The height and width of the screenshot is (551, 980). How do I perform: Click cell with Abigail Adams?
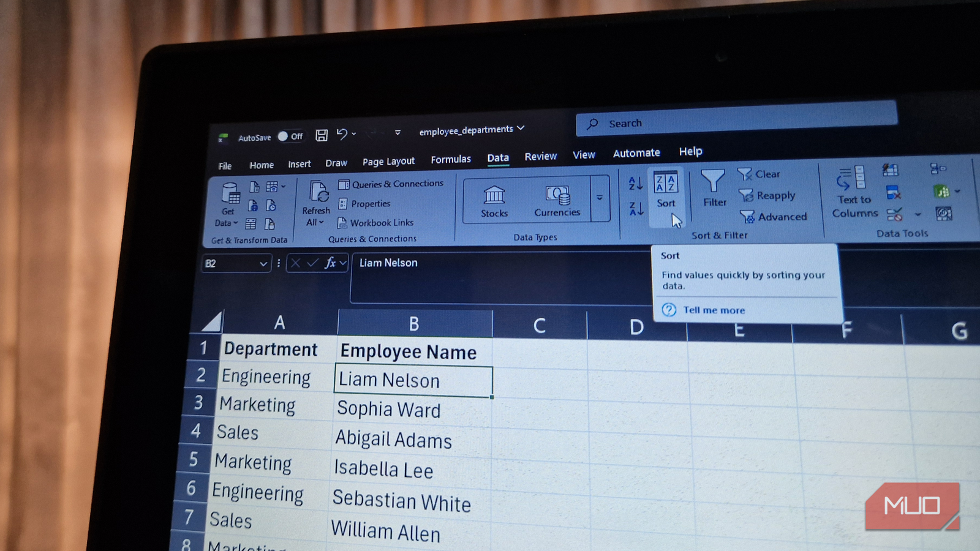click(x=410, y=440)
